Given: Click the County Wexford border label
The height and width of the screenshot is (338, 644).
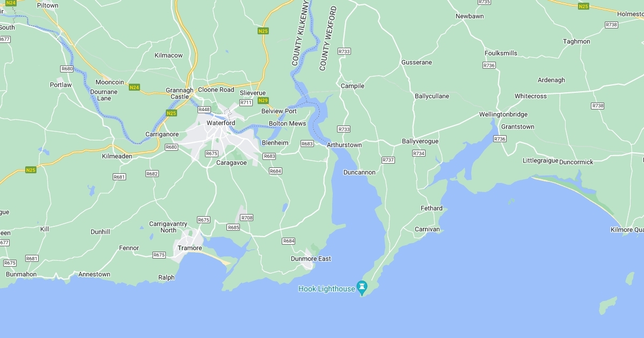Looking at the screenshot, I should (x=327, y=39).
